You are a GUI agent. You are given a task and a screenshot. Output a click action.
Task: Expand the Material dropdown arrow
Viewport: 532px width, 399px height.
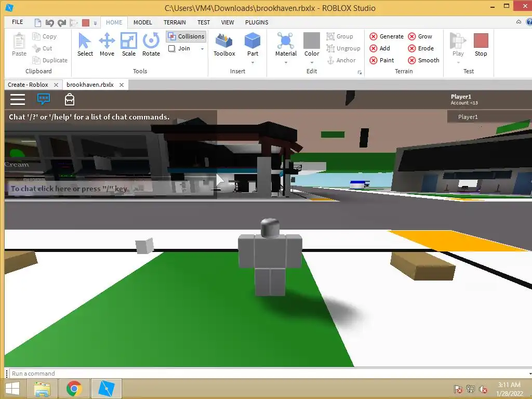(x=286, y=63)
